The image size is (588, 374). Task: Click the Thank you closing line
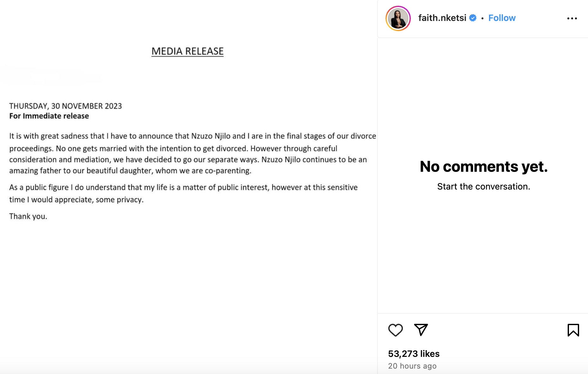[x=28, y=217]
